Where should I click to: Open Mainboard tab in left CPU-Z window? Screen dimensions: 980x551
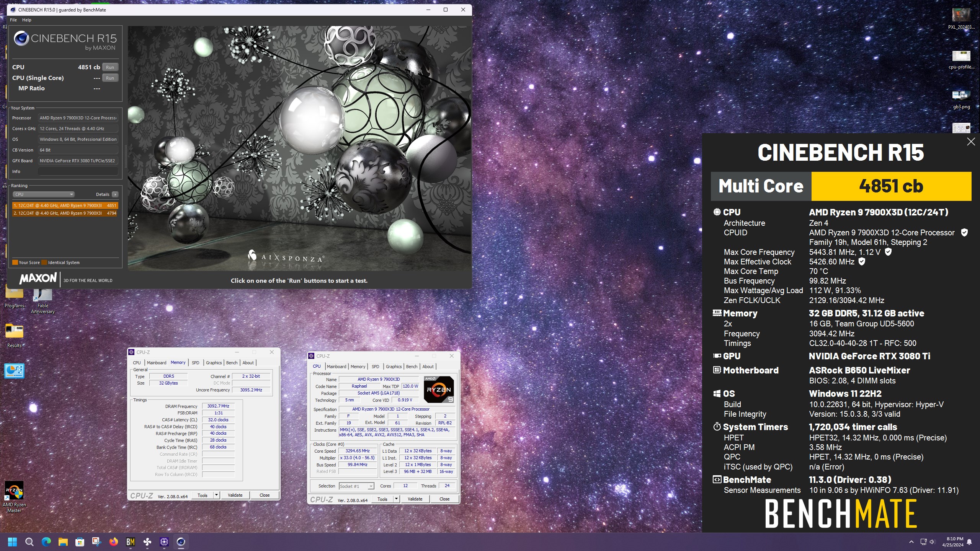click(x=157, y=363)
